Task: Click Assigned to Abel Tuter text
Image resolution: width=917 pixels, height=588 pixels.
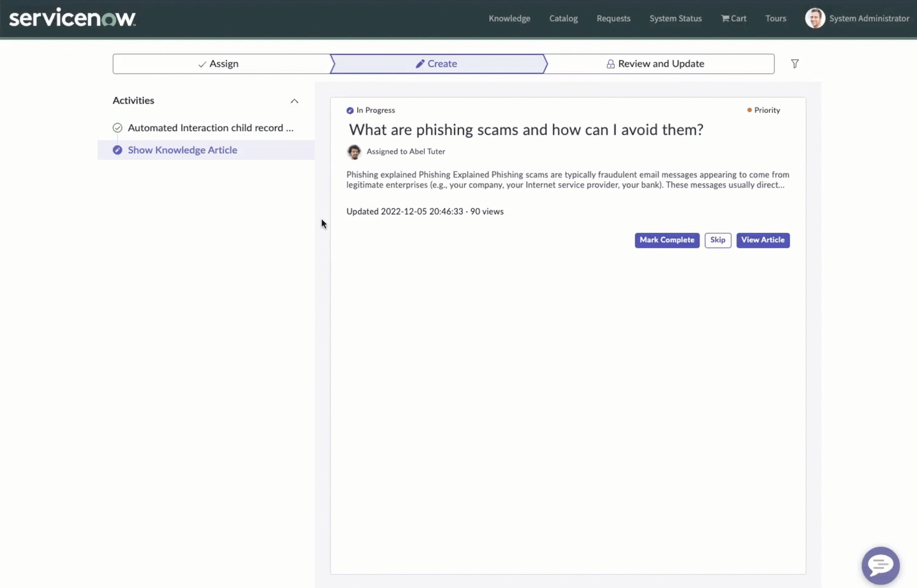Action: [x=406, y=152]
